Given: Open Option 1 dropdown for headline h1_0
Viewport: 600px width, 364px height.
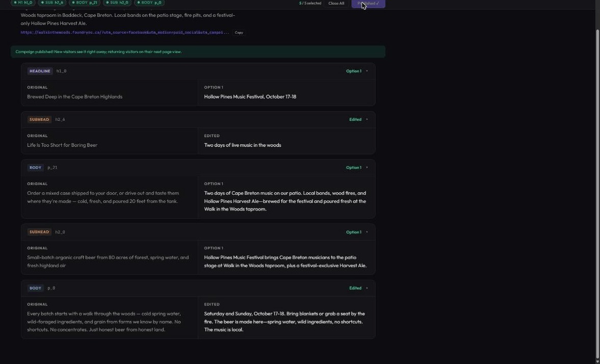Looking at the screenshot, I should pos(357,71).
